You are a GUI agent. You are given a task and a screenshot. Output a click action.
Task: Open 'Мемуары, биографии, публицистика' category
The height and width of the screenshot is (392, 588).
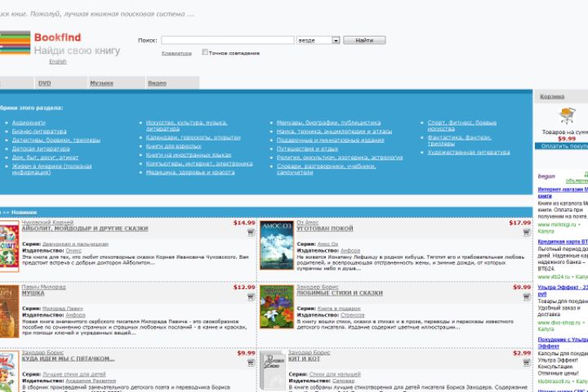pos(328,122)
